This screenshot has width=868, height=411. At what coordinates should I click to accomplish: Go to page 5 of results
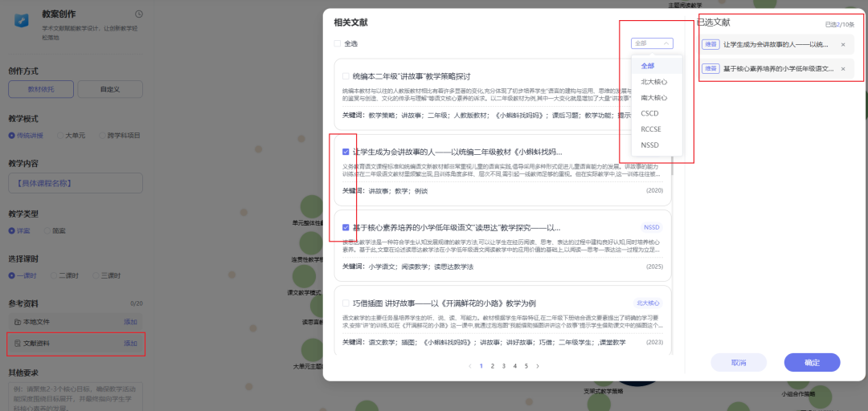pos(526,365)
